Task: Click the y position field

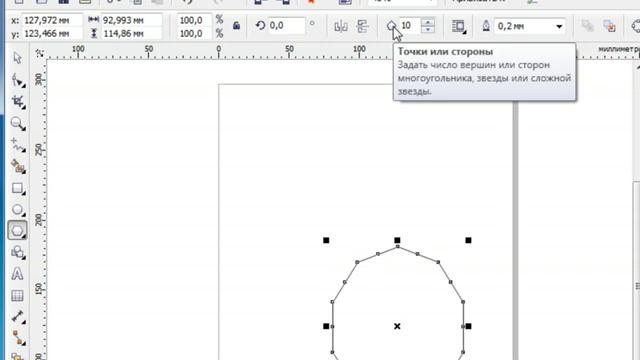Action: 51,33
